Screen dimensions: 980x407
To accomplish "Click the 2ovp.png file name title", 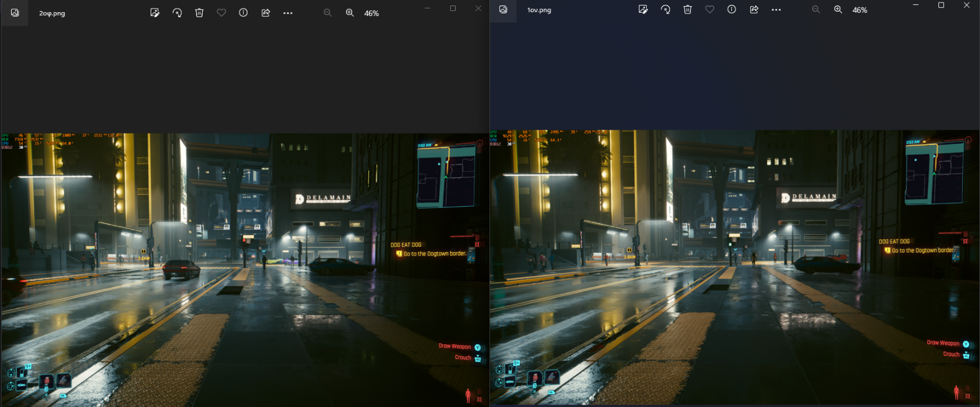I will [x=52, y=13].
